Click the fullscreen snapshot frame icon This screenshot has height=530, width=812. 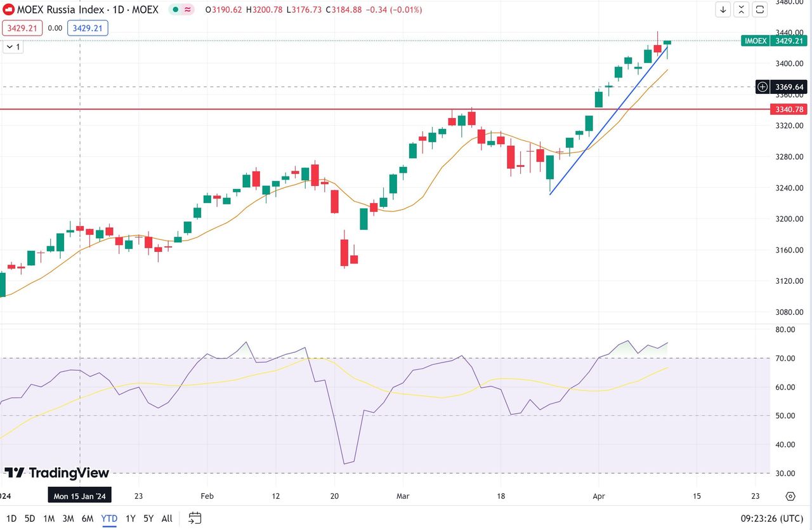[760, 10]
